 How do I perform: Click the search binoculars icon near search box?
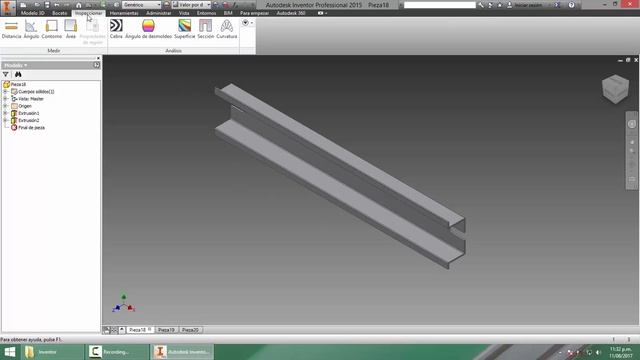coord(481,5)
